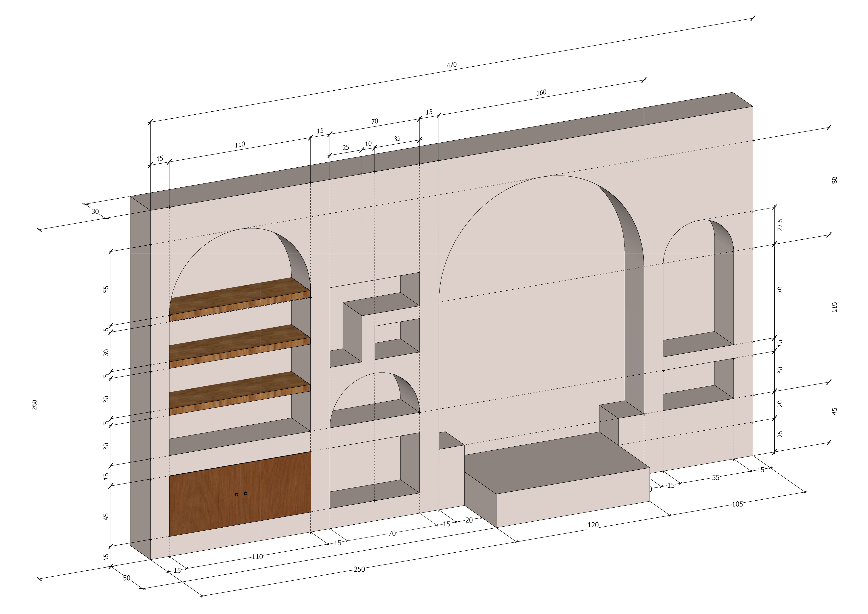This screenshot has height=614, width=868.
Task: Select the 50 depth dimension at bottom left
Action: click(x=127, y=578)
